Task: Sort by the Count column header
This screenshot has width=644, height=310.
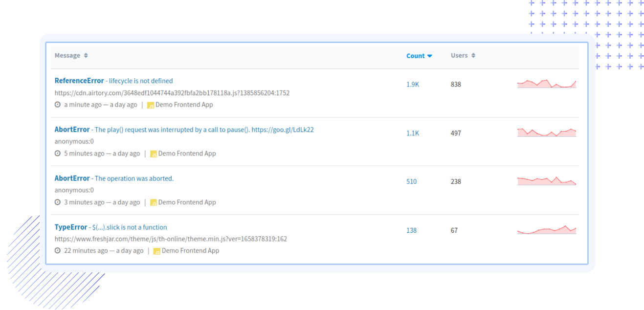Action: 419,56
